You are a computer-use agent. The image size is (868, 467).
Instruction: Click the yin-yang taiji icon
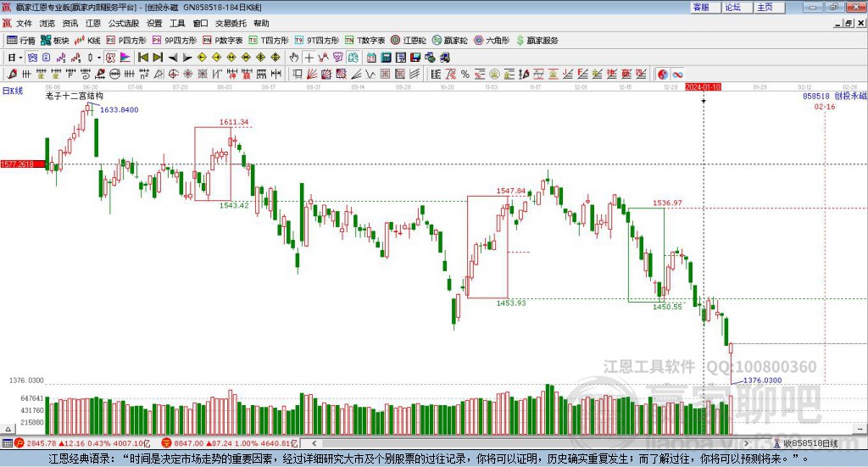663,74
